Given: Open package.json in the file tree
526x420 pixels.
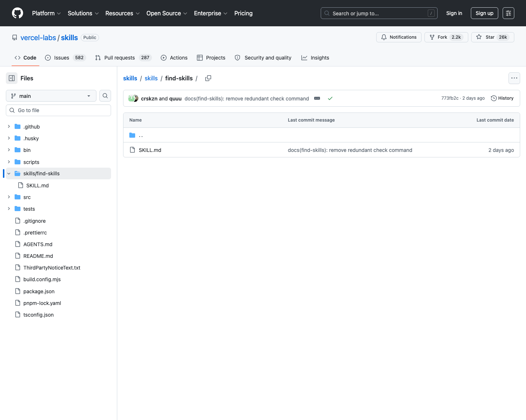Looking at the screenshot, I should point(58,291).
